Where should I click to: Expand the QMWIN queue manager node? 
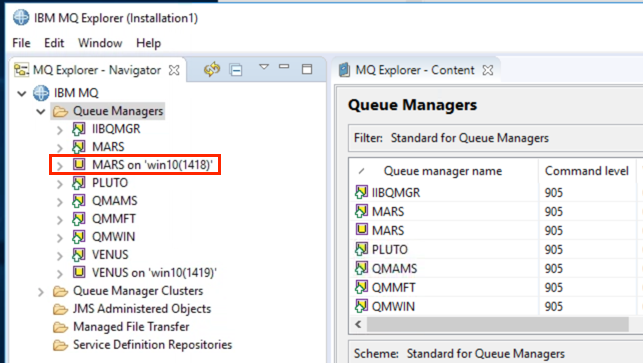pos(60,237)
